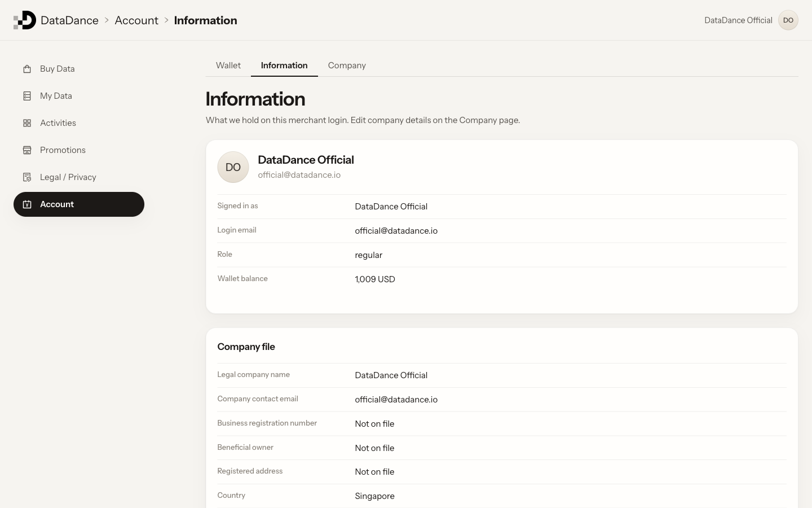Click the Company file heading
812x508 pixels.
coord(246,347)
